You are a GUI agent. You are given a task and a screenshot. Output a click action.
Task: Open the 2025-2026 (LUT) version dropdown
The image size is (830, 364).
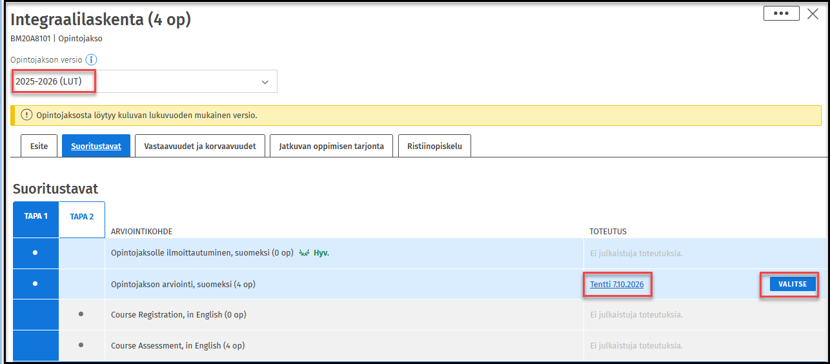pyautogui.click(x=145, y=82)
